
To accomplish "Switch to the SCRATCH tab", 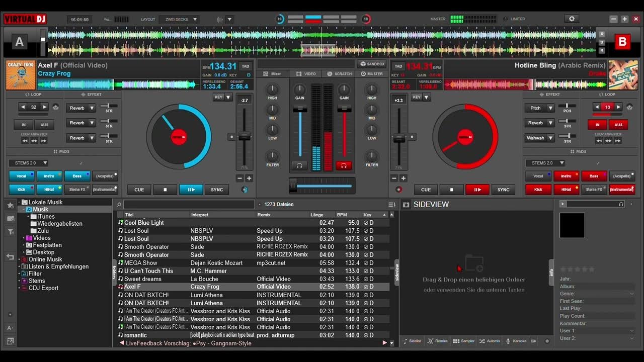I will 339,74.
